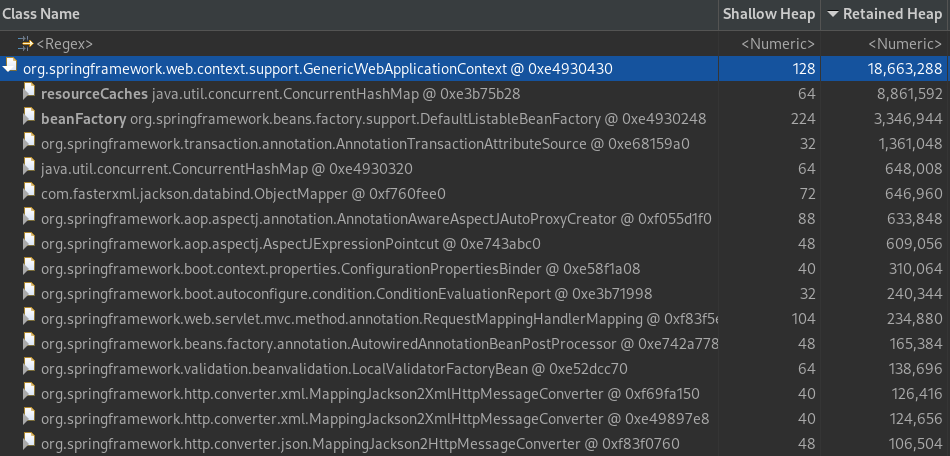Select the resourceCaches ConcurrentHashMap row
Screen dimensions: 950x456
tap(475, 94)
